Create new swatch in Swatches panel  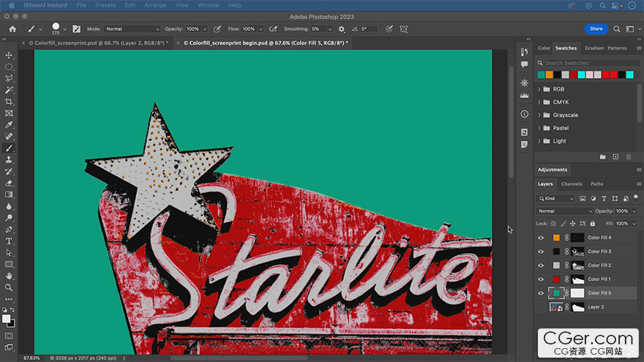615,157
